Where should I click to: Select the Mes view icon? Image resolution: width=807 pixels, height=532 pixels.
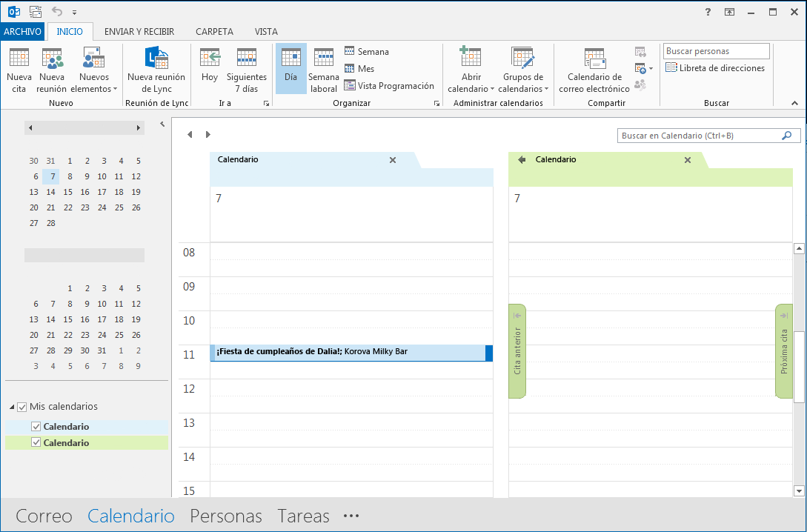pos(350,68)
